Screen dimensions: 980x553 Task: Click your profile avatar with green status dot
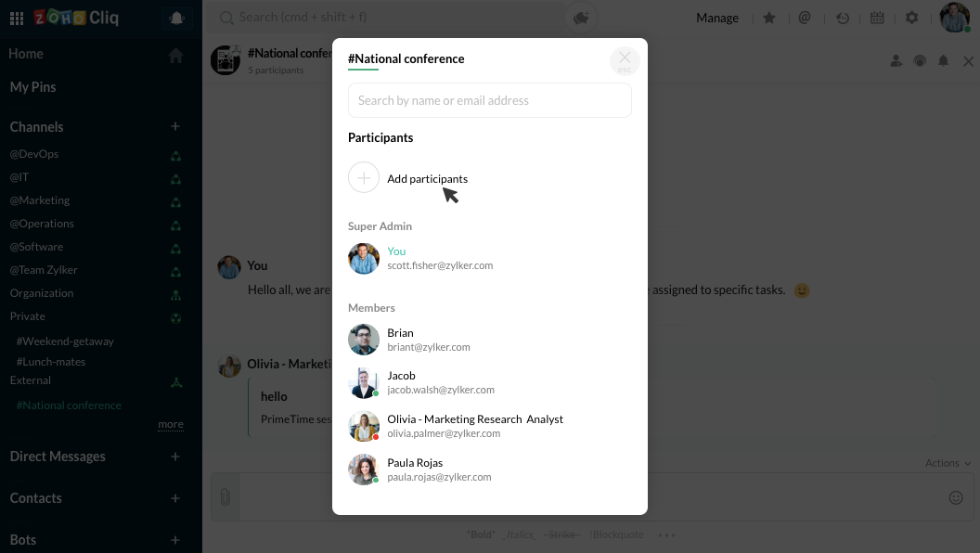pyautogui.click(x=954, y=17)
